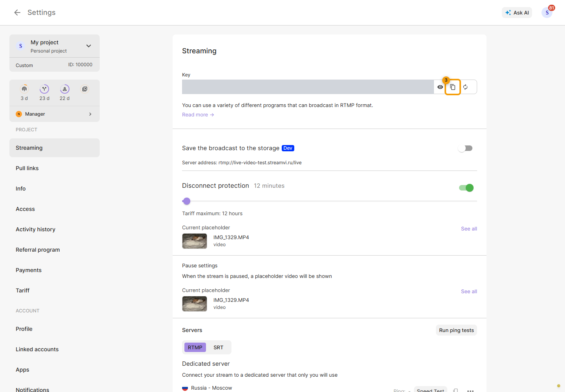Click the split-arrows icon showing 23 d
565x392 pixels.
coord(44,89)
